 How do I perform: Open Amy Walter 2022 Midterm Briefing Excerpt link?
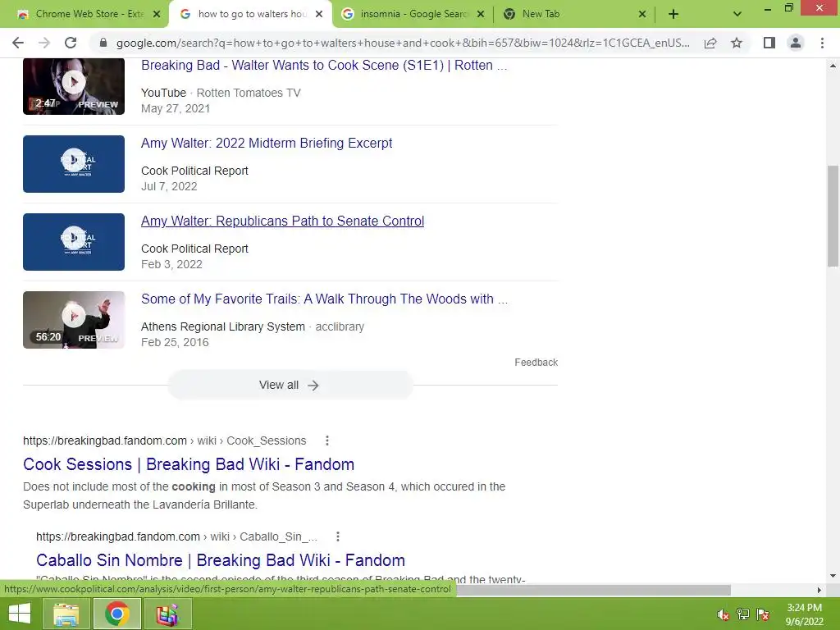click(x=267, y=143)
